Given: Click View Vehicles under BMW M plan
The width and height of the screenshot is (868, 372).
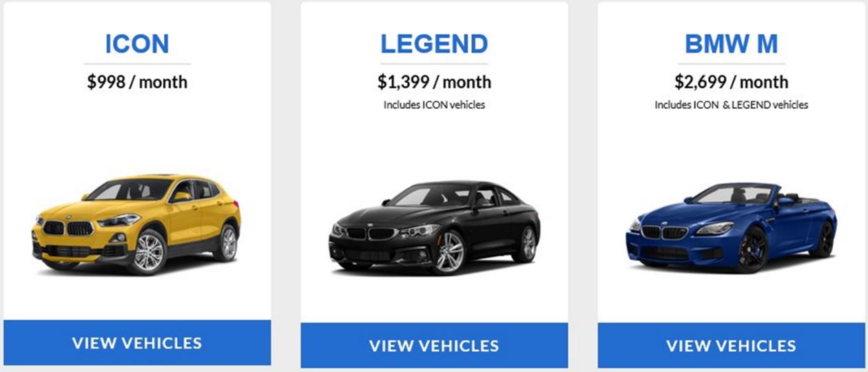Looking at the screenshot, I should (x=731, y=345).
